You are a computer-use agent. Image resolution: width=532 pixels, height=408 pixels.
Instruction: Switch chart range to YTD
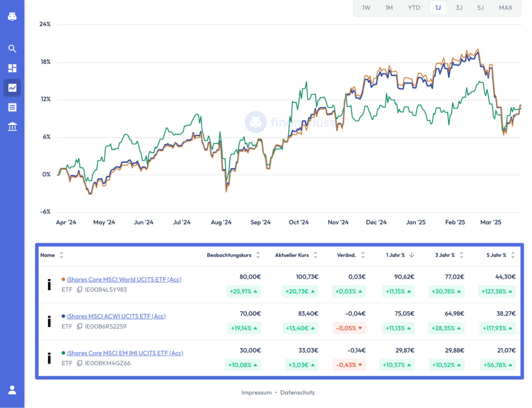[x=414, y=8]
